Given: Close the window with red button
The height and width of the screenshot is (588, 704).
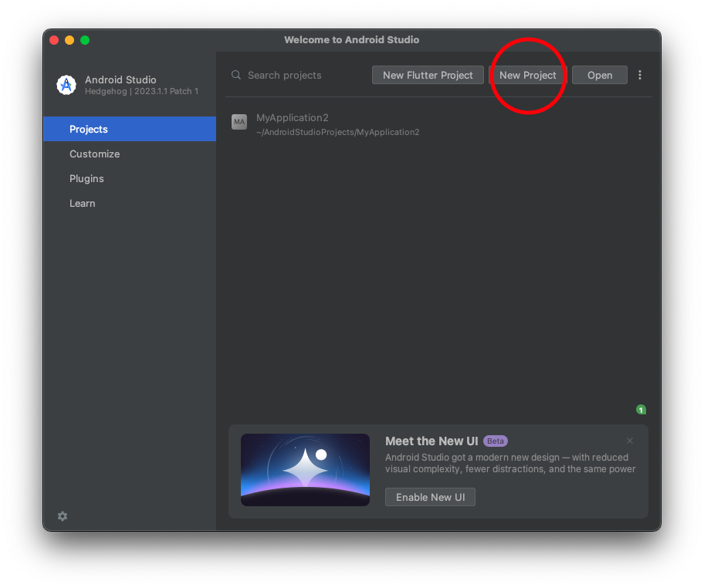Looking at the screenshot, I should [x=54, y=40].
